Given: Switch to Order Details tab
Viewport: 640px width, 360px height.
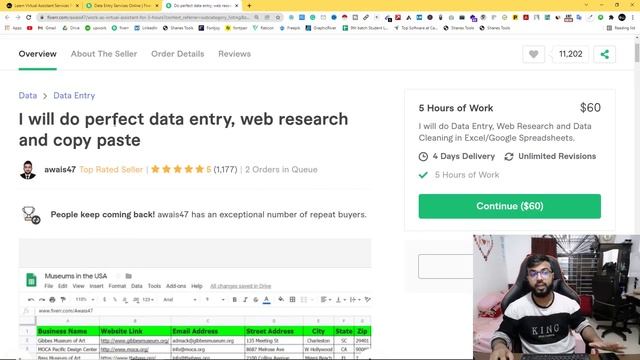Looking at the screenshot, I should tap(178, 54).
